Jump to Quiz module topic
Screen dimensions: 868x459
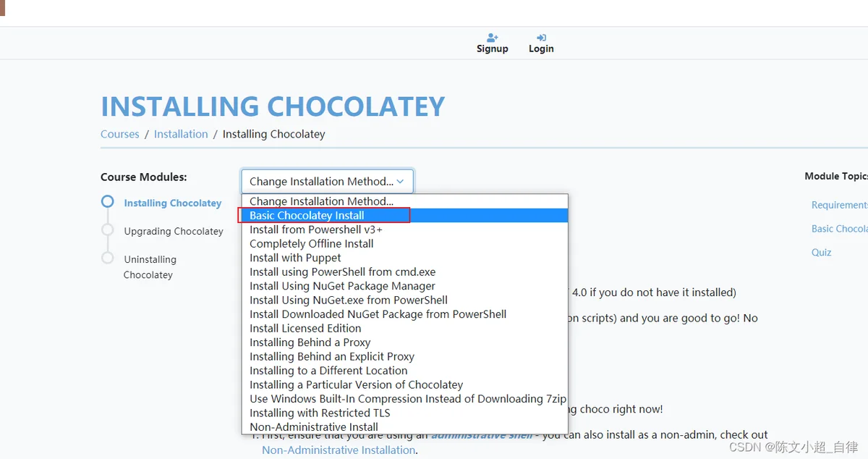pyautogui.click(x=822, y=253)
